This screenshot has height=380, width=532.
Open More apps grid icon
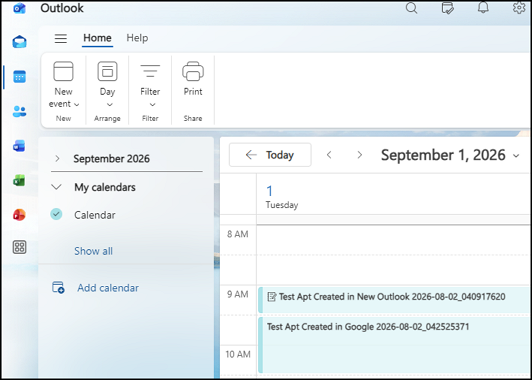coord(19,247)
